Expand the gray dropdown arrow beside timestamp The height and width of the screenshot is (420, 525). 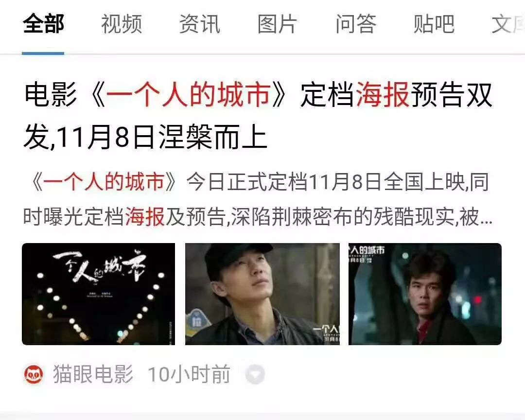click(255, 374)
